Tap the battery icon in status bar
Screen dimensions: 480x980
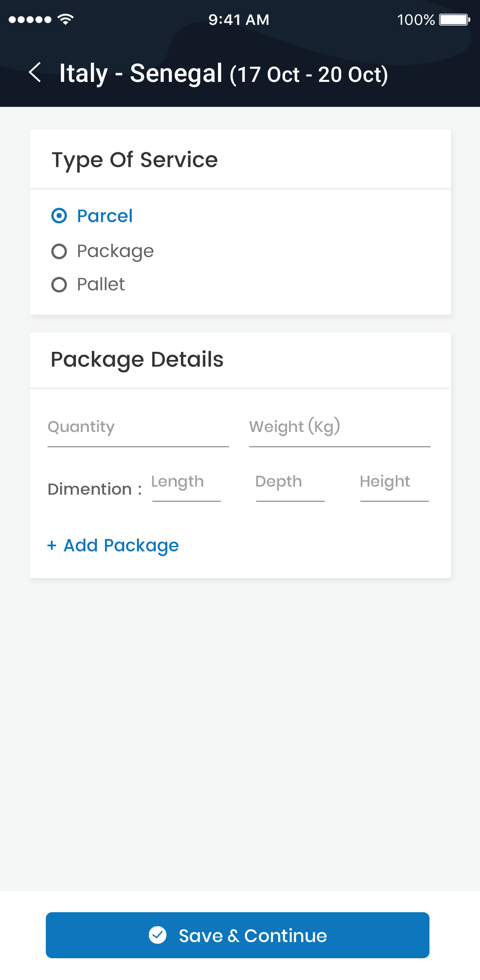454,20
